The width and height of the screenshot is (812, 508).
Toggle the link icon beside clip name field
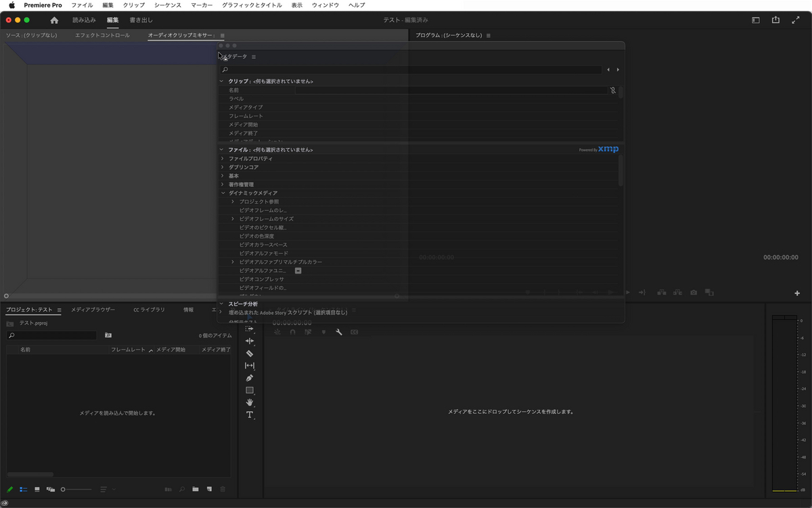click(613, 90)
